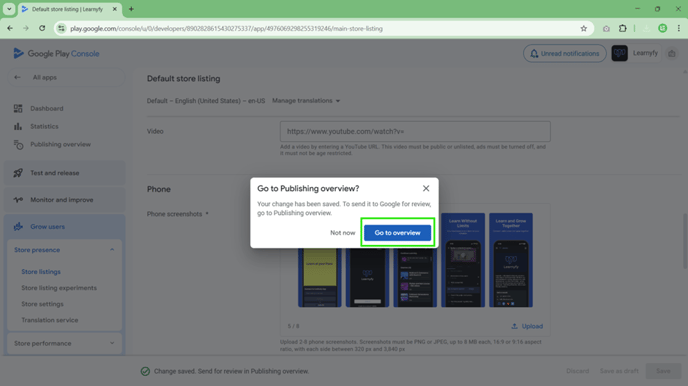Select the Learn and Grow Together screenshot
The image size is (688, 386).
pos(511,260)
